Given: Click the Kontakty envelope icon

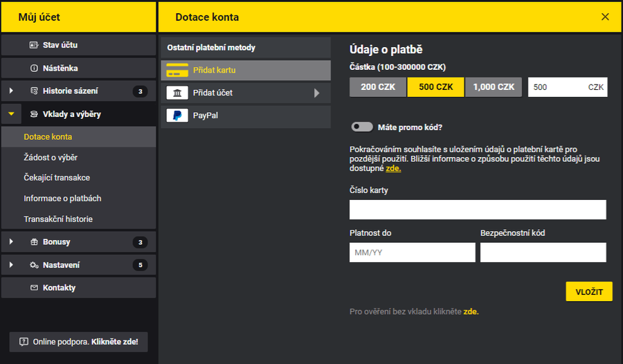Looking at the screenshot, I should click(x=34, y=288).
